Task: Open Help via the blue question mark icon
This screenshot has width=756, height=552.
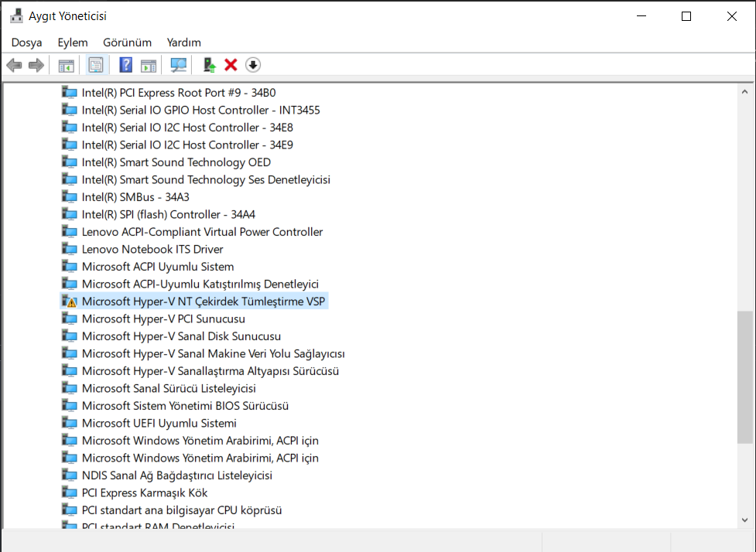Action: [126, 65]
